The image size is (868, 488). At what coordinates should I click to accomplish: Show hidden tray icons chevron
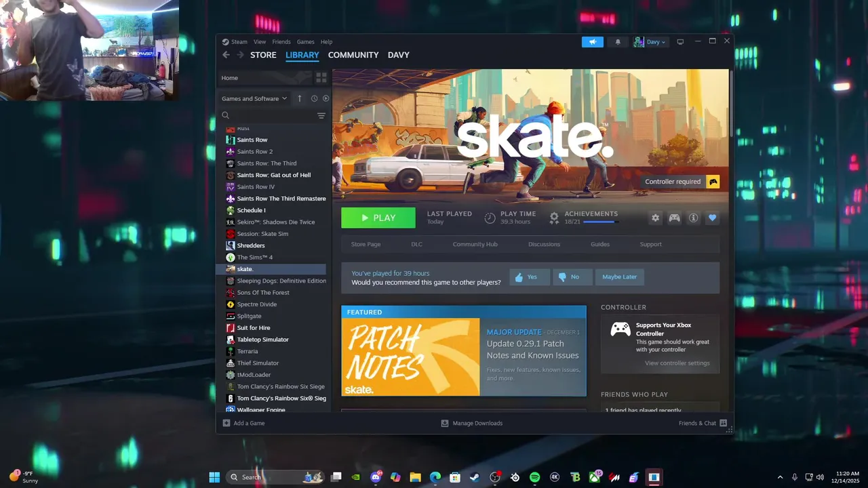(780, 477)
